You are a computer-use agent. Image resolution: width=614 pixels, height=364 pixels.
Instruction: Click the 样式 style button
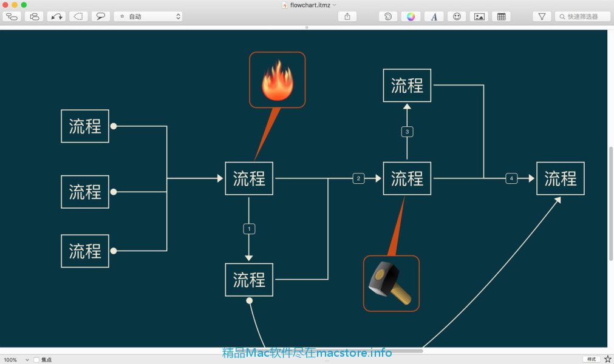[592, 359]
